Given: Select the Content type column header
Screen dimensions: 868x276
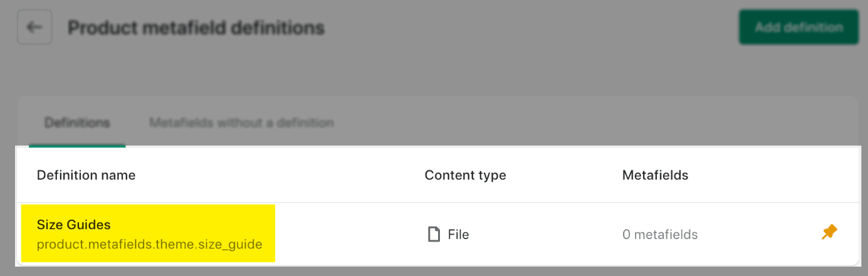Looking at the screenshot, I should [x=465, y=175].
